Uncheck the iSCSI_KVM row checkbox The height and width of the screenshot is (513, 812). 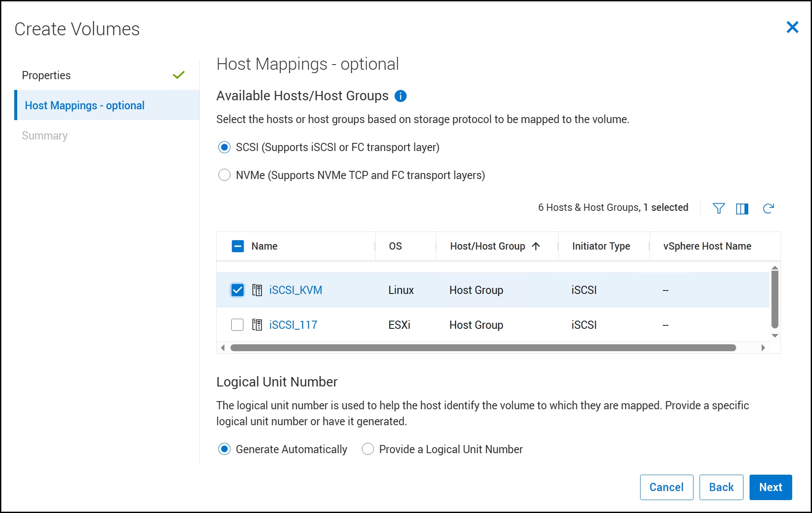237,290
